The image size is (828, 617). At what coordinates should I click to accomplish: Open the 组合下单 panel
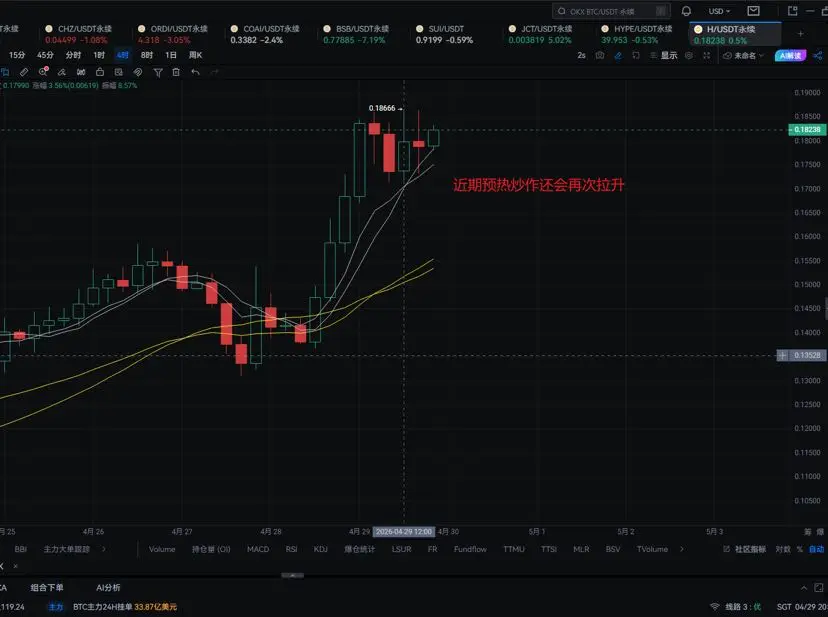point(47,587)
